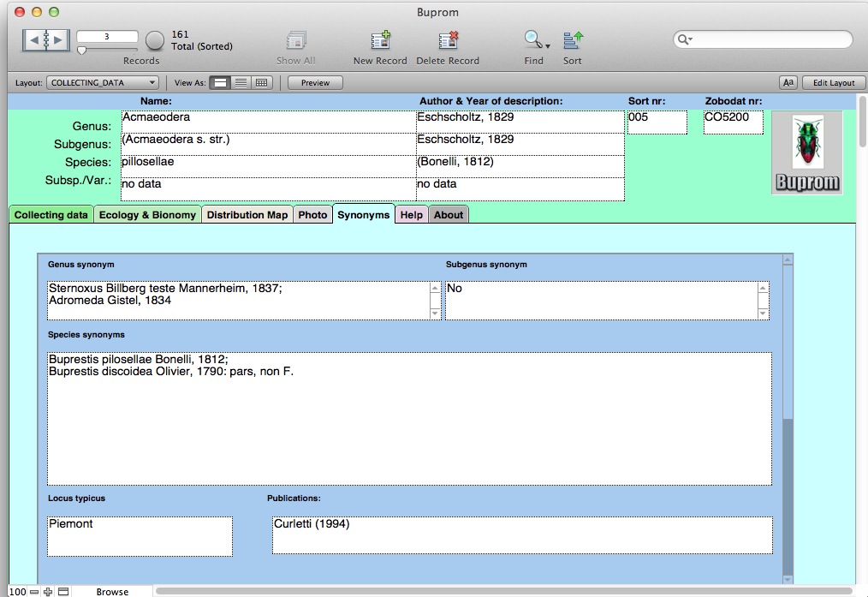
Task: Click the Sort records icon
Action: (573, 40)
